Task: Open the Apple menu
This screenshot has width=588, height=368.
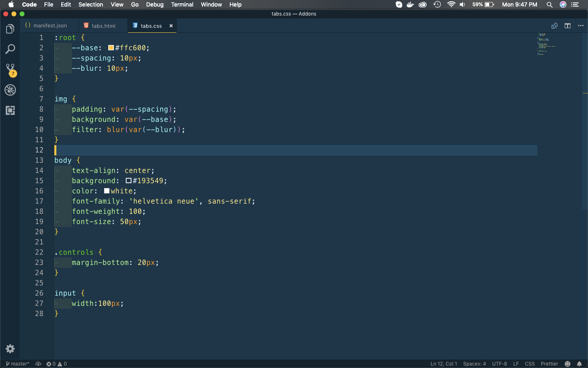Action: [x=11, y=4]
